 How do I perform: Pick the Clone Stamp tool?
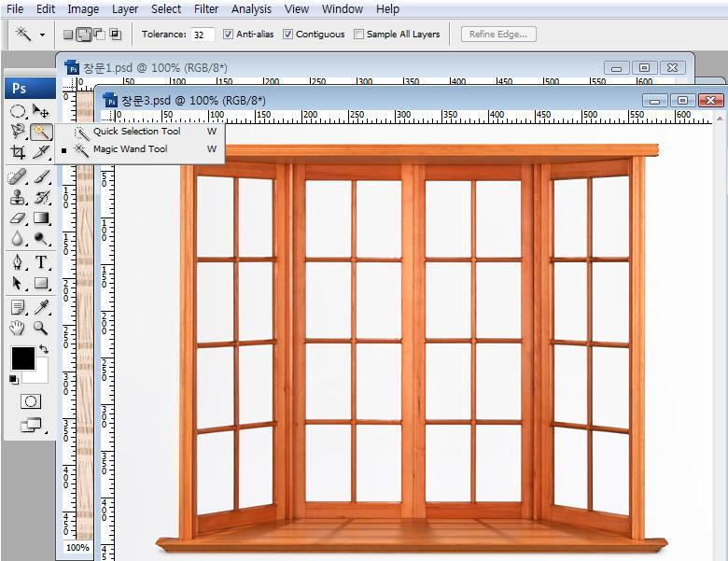tap(18, 197)
